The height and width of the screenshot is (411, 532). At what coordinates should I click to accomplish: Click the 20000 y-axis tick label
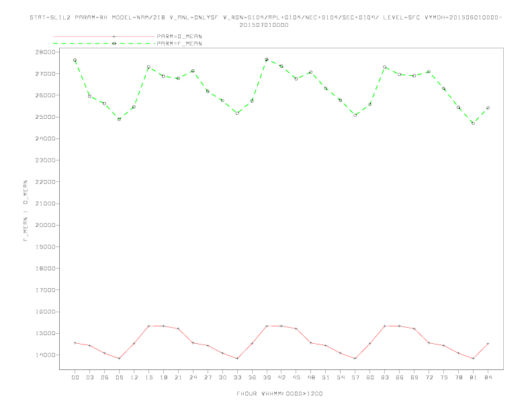(x=45, y=225)
